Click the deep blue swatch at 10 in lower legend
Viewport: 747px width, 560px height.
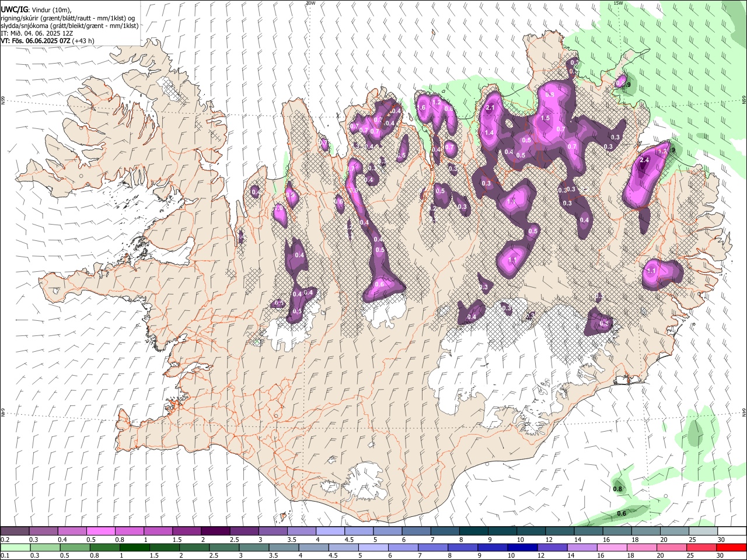click(522, 548)
